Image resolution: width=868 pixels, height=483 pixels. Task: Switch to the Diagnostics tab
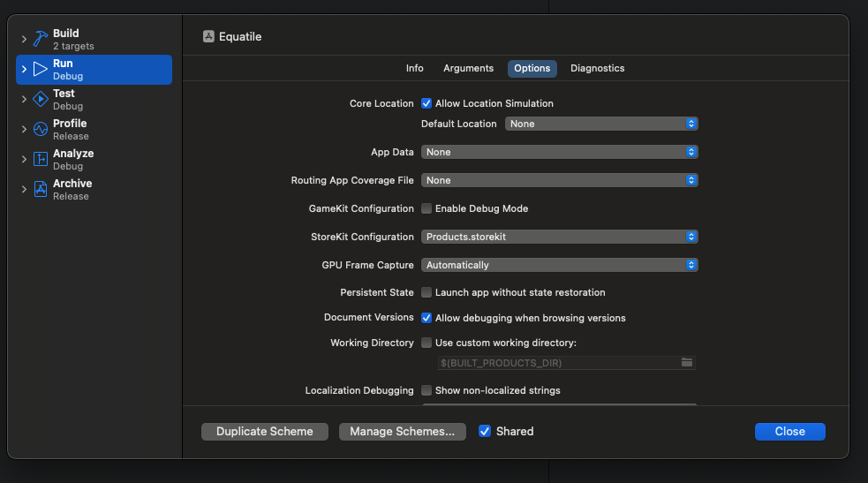click(597, 68)
